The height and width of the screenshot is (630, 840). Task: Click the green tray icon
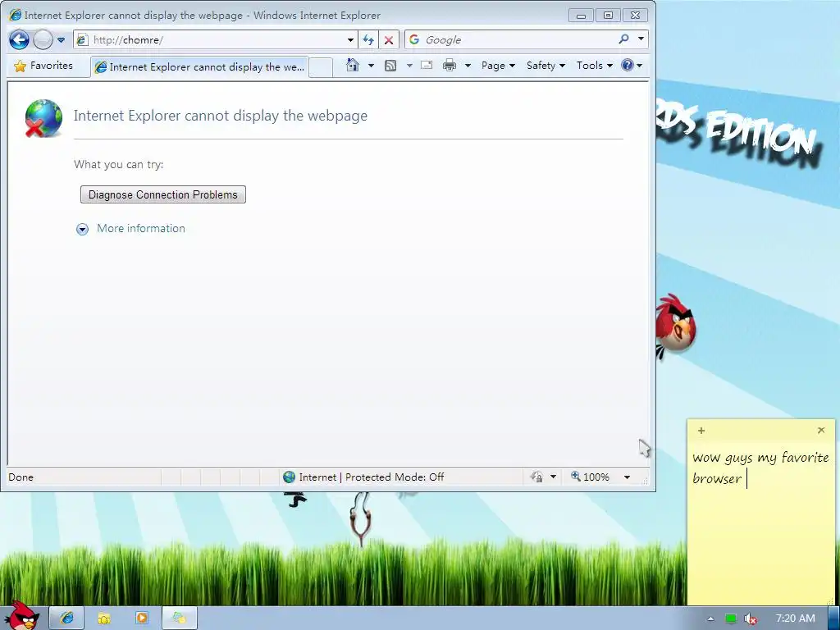point(731,619)
